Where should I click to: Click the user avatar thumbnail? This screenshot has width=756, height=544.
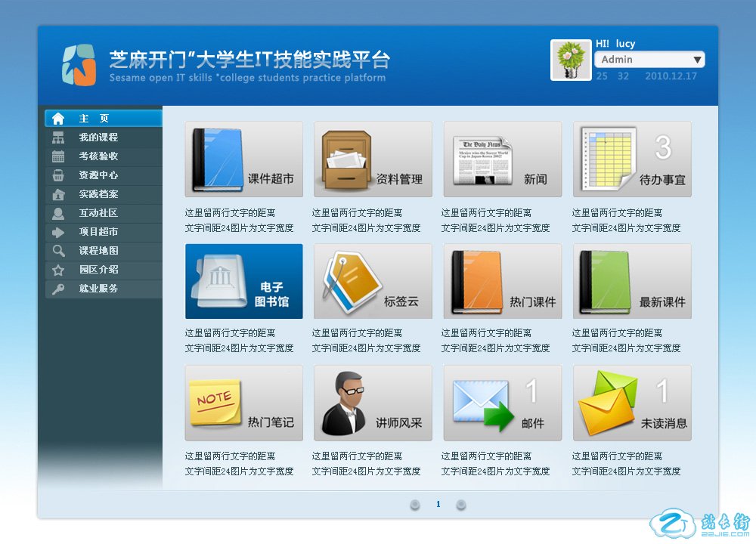571,60
